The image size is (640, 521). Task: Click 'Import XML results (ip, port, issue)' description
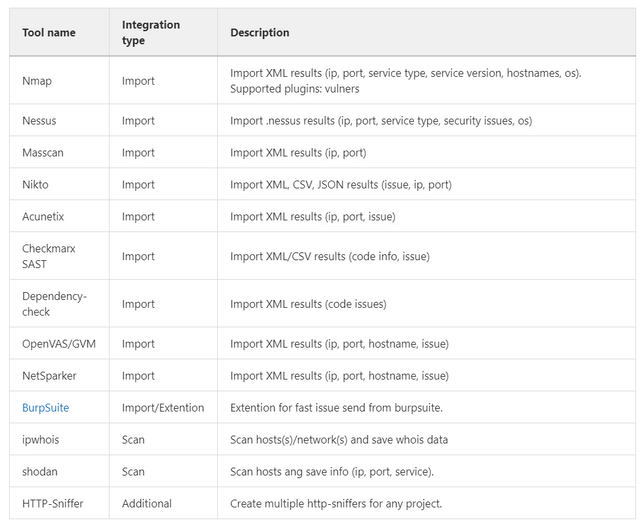[x=313, y=216]
